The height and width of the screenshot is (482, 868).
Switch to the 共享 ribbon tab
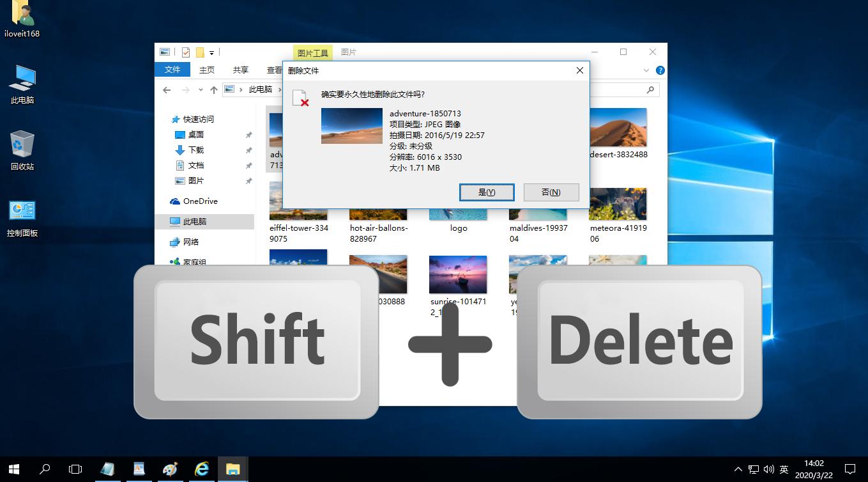point(241,69)
